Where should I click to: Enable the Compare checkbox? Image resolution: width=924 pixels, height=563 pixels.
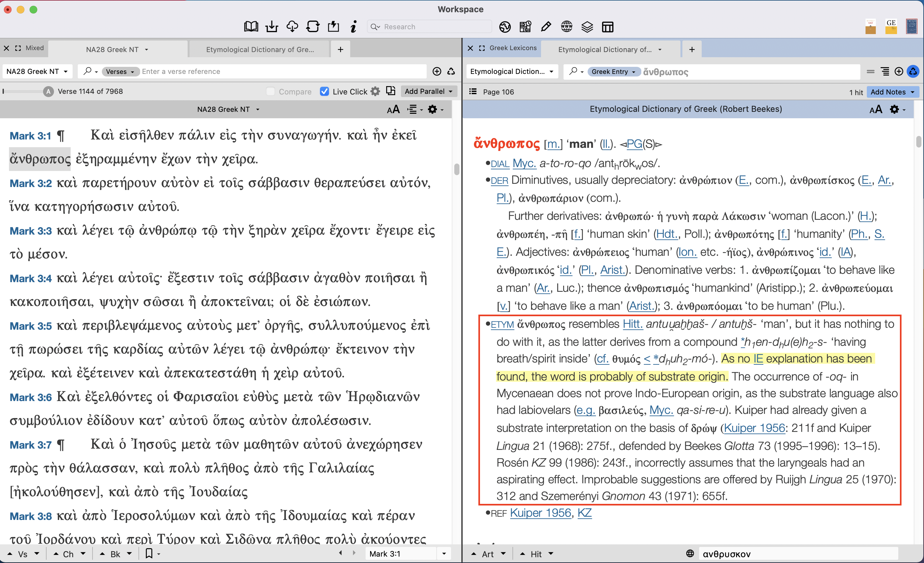(x=270, y=91)
